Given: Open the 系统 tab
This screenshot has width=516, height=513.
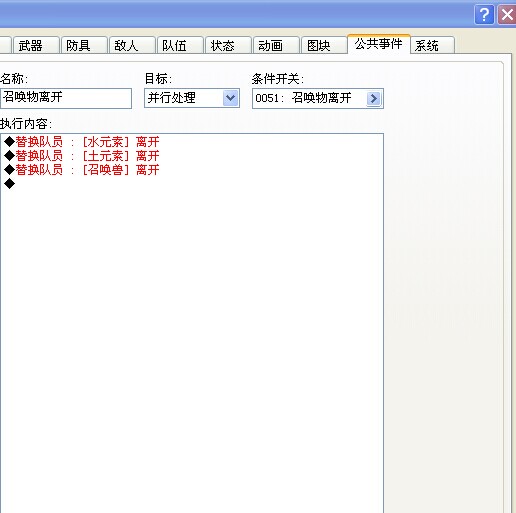Looking at the screenshot, I should pyautogui.click(x=432, y=45).
